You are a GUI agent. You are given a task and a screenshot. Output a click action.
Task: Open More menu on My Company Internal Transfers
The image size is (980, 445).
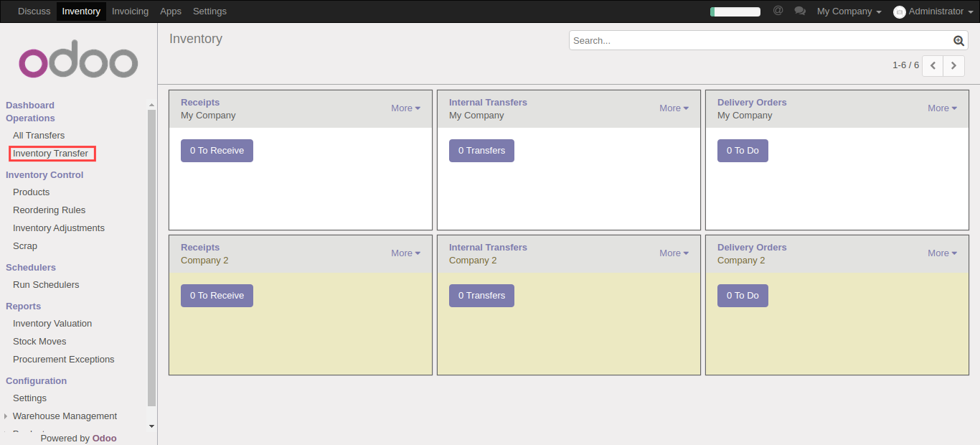(674, 108)
